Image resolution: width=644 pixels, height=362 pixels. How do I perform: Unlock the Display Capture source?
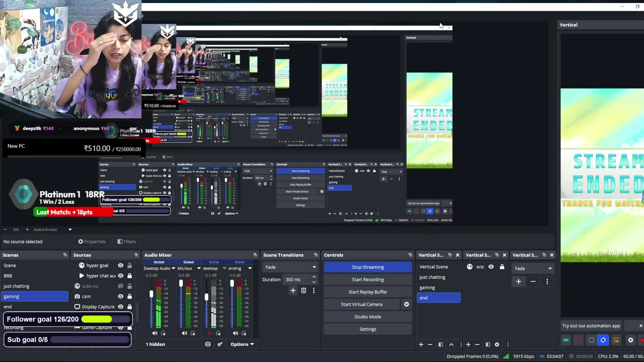pyautogui.click(x=129, y=307)
